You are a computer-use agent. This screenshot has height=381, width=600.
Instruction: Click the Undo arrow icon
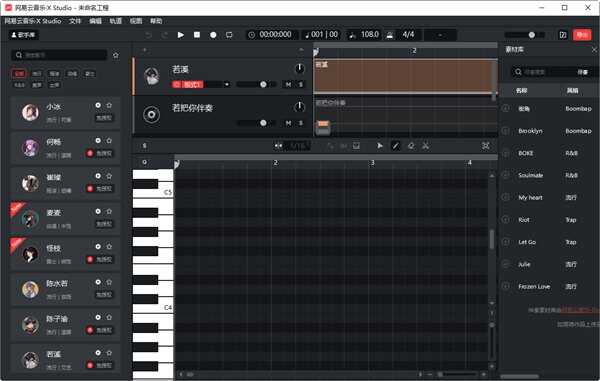(x=148, y=35)
